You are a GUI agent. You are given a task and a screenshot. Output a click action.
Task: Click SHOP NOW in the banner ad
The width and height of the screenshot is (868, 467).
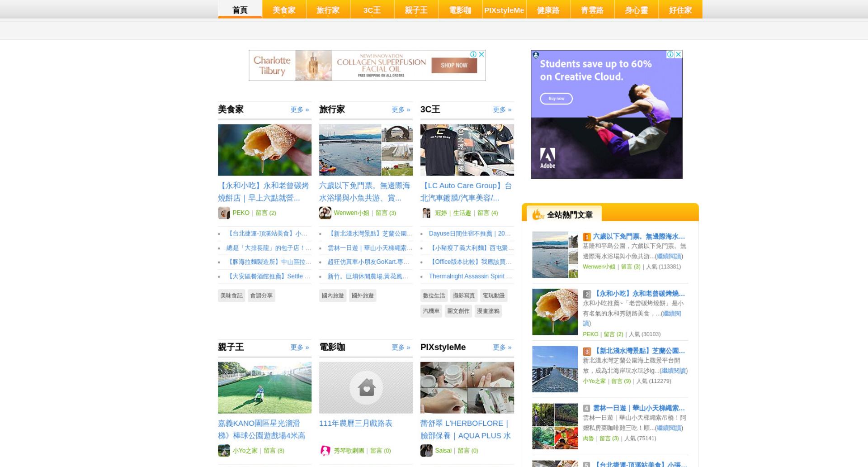454,65
